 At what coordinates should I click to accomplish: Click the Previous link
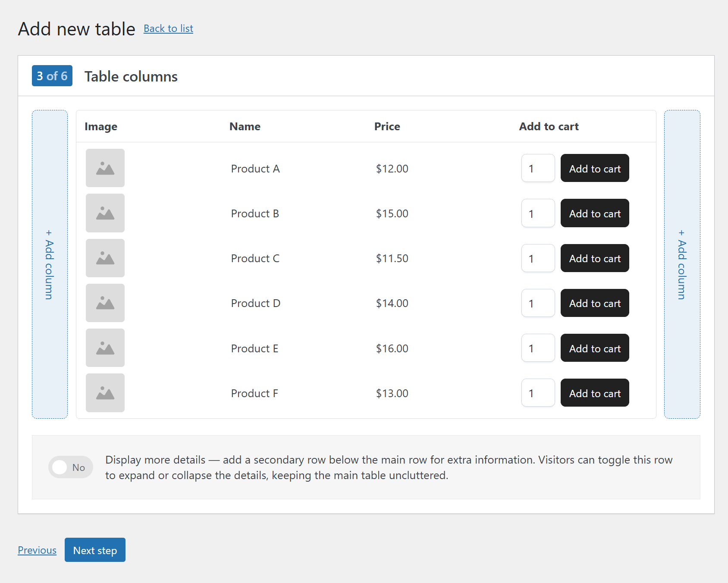[37, 550]
